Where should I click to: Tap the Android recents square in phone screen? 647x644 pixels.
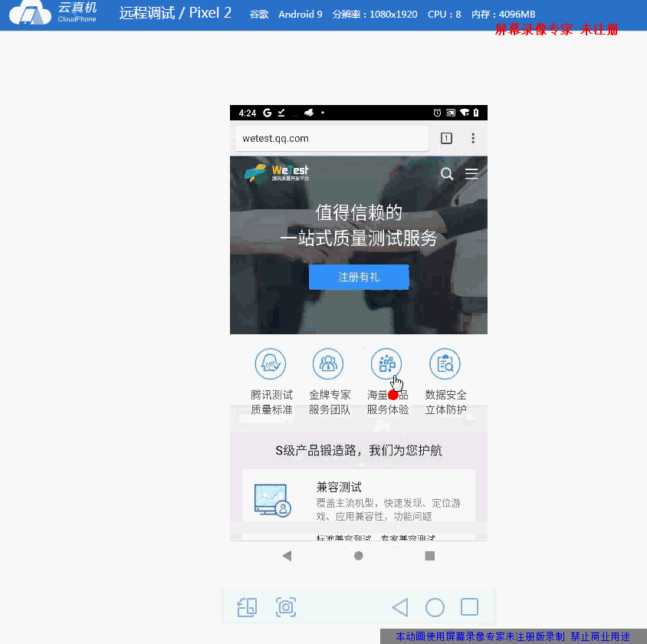pos(430,556)
